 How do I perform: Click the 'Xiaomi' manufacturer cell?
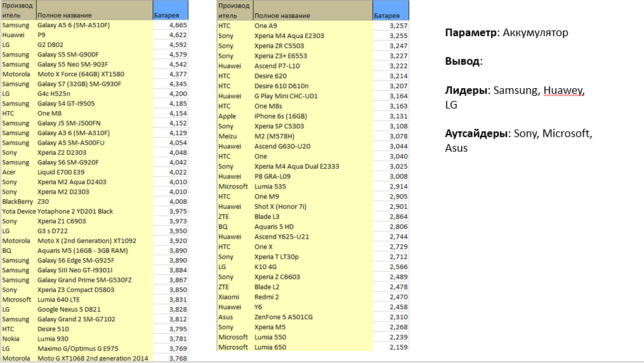(235, 297)
